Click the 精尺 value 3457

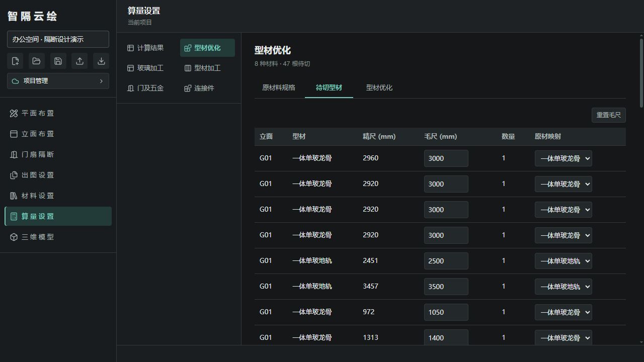coord(370,287)
